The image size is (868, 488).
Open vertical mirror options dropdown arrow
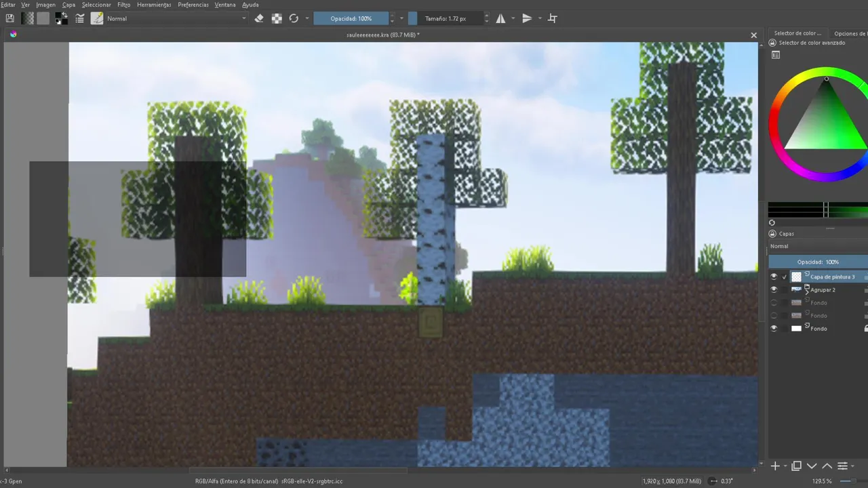point(540,19)
